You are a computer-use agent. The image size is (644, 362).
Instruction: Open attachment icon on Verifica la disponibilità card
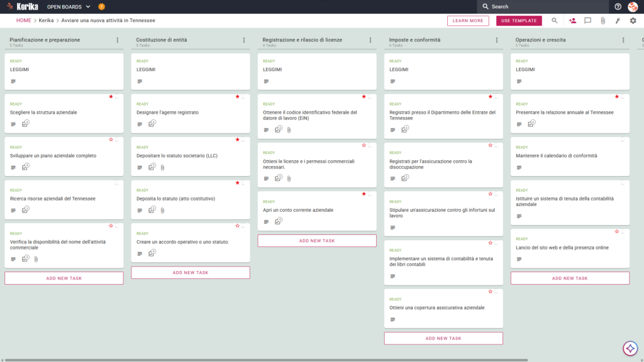(36, 260)
